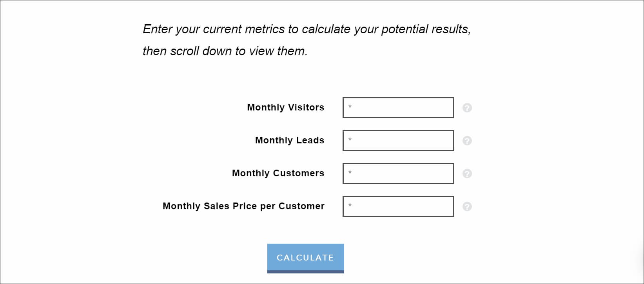Image resolution: width=644 pixels, height=284 pixels.
Task: Click the asterisk placeholder in Monthly Customers box
Action: click(x=350, y=172)
